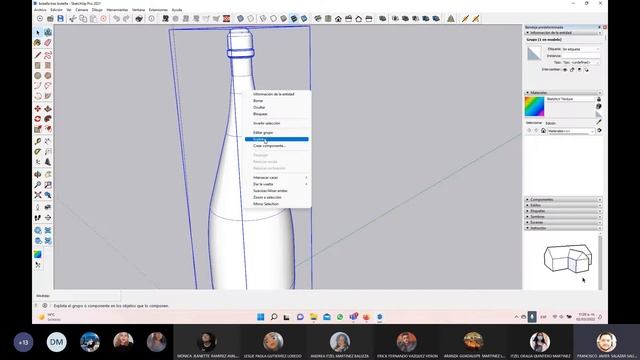Pick the Zoom magnifier tool
Screen dimensions: 640x360
point(38,185)
